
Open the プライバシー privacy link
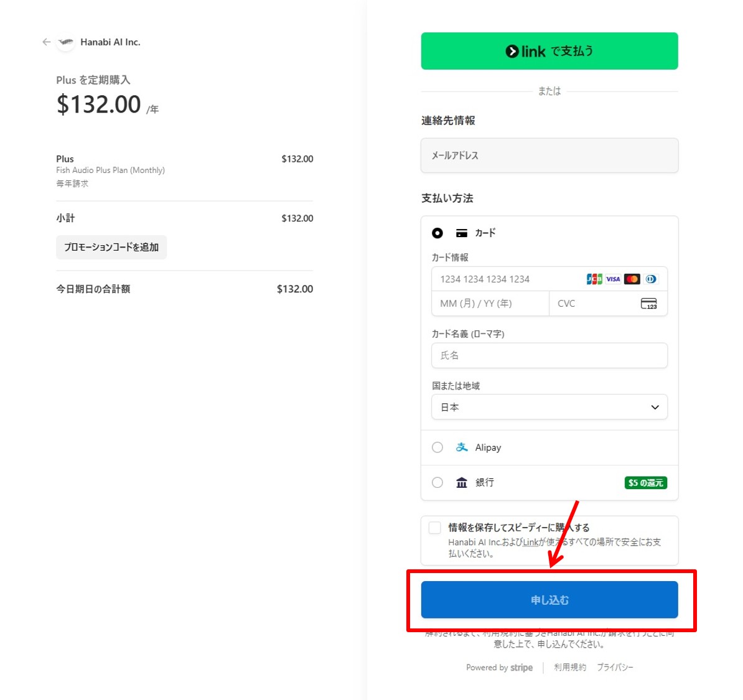point(615,667)
